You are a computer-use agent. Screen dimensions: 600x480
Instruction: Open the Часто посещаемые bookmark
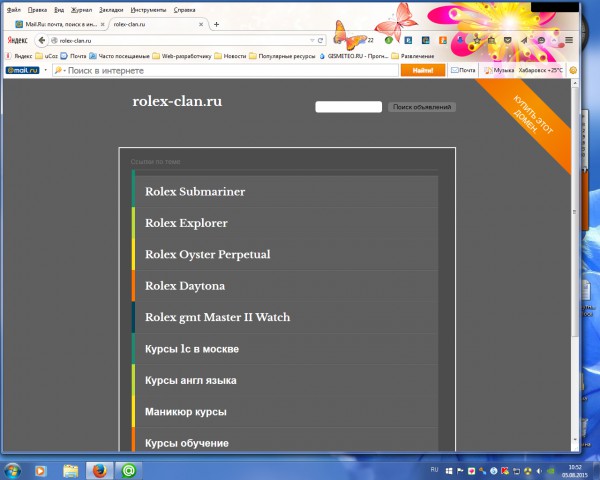[x=119, y=56]
